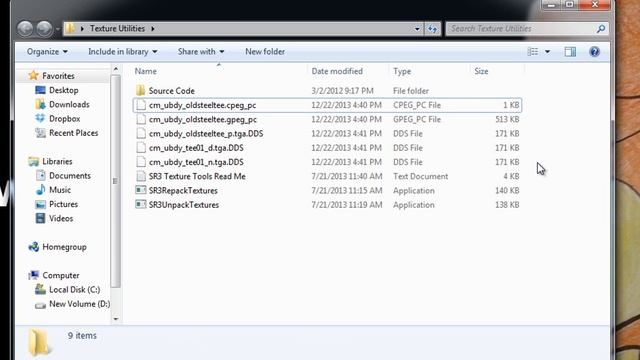
Task: Click the navigation pane scrollbar thumb
Action: 116,181
